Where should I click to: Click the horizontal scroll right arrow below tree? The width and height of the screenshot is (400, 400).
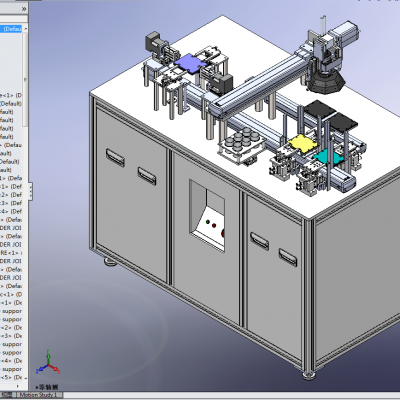tap(18, 386)
